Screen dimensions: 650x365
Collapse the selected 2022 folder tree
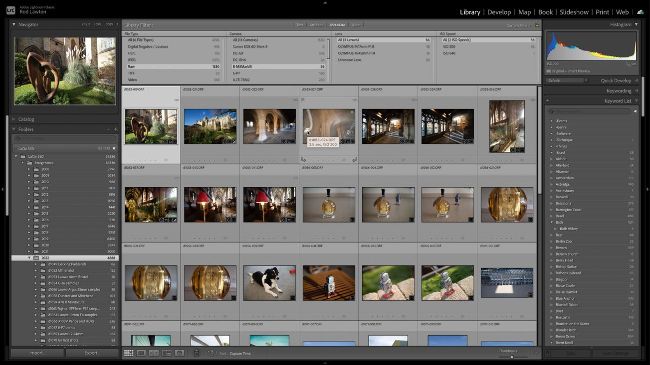pos(29,258)
